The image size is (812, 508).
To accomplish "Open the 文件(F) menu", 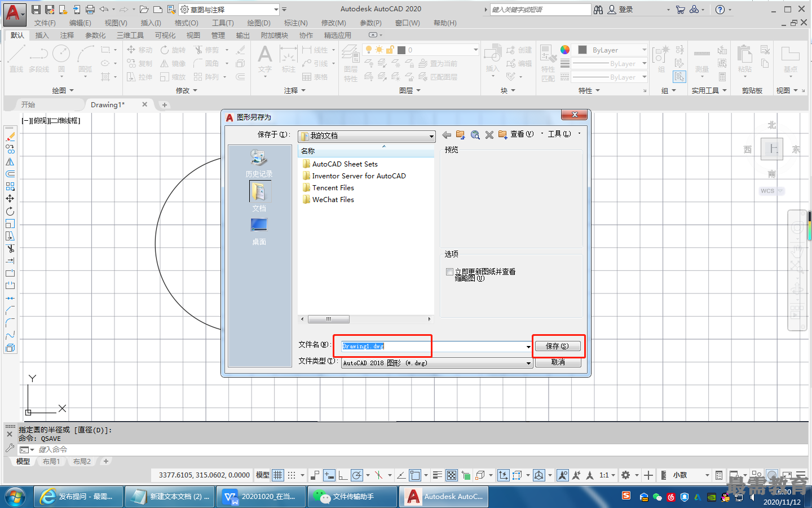I will click(x=45, y=23).
